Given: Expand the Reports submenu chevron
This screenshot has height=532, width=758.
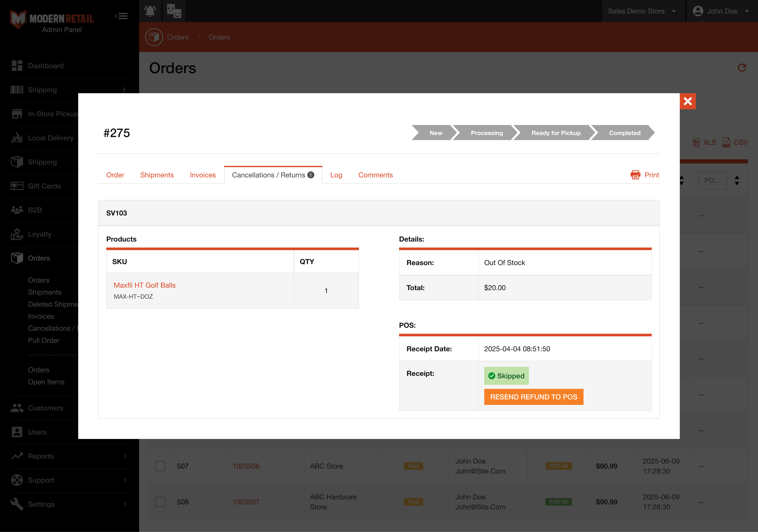Looking at the screenshot, I should click(x=125, y=456).
